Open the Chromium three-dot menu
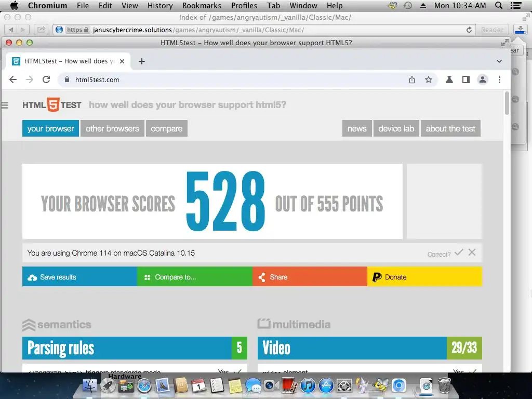This screenshot has width=532, height=399. coord(499,79)
